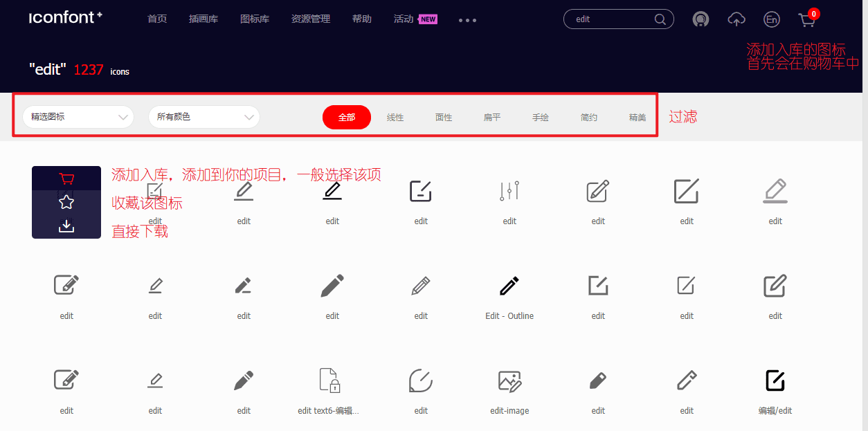Click the speech-bubble shaped edit icon
This screenshot has width=868, height=431.
(x=421, y=380)
